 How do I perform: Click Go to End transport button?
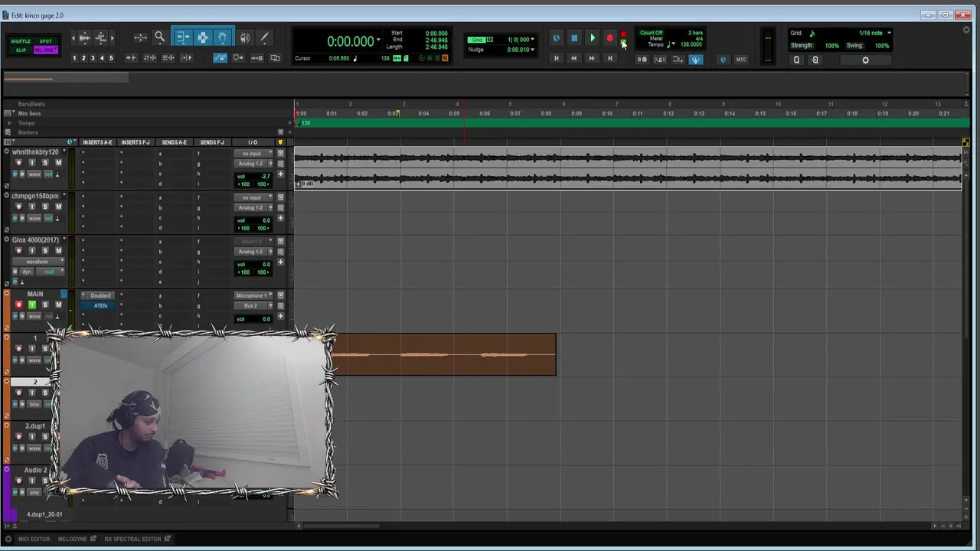pos(609,58)
